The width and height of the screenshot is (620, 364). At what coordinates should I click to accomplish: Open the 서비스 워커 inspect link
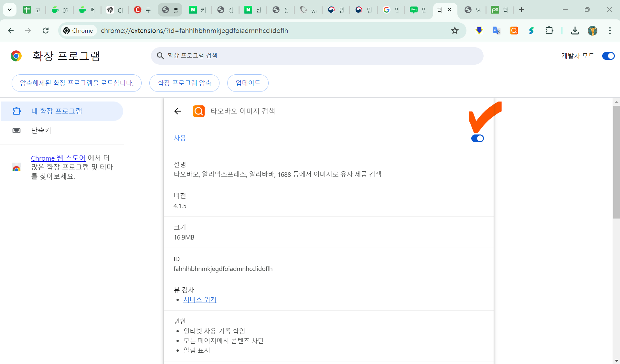tap(200, 300)
